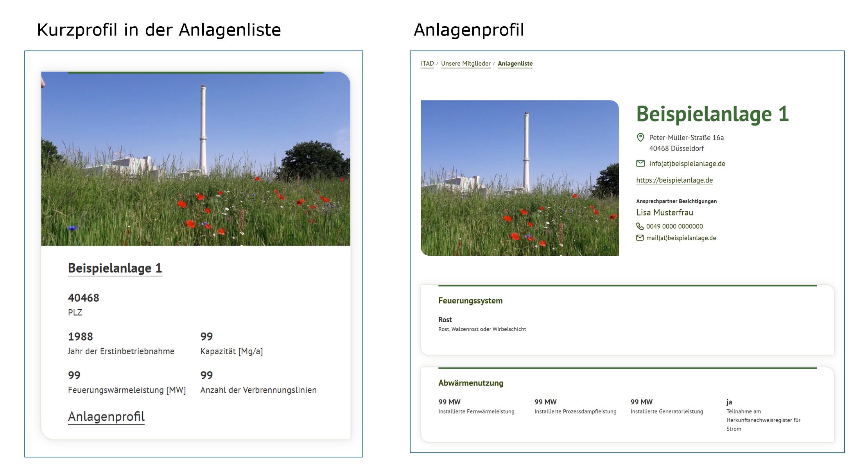Click the plant photo in the Anlagenprofil
Image resolution: width=868 pixels, height=470 pixels.
tap(519, 178)
